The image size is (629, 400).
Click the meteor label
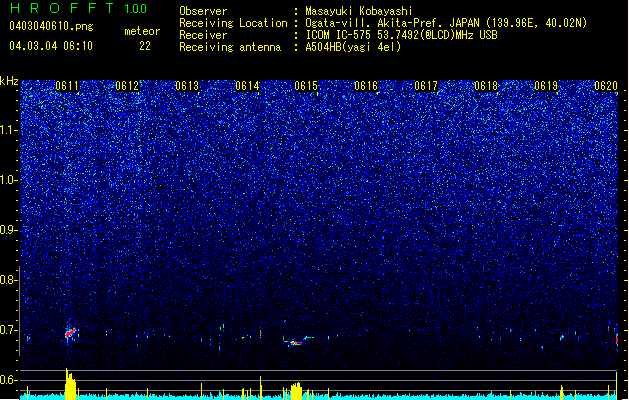coord(142,31)
